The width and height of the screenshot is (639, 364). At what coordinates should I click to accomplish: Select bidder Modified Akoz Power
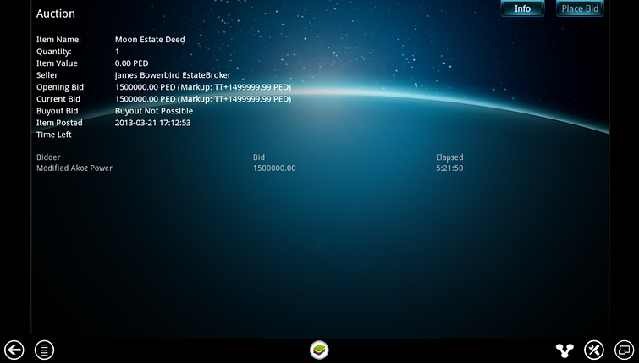(x=74, y=168)
